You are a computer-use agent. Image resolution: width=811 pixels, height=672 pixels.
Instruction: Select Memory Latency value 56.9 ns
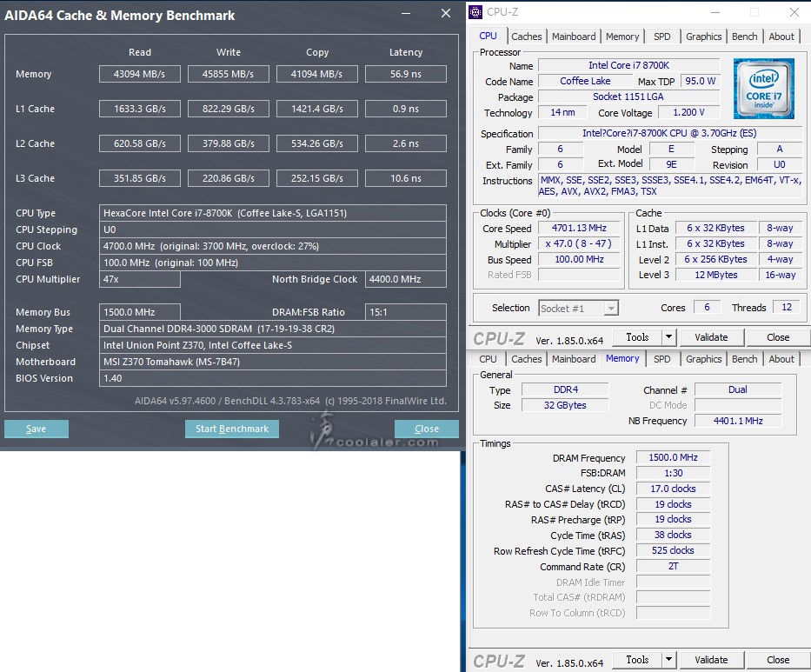(x=405, y=74)
